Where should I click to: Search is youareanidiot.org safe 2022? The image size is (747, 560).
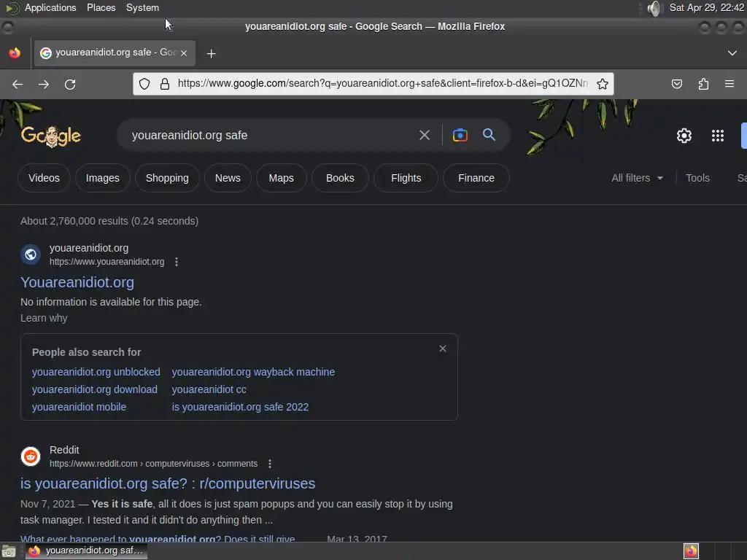click(x=240, y=407)
